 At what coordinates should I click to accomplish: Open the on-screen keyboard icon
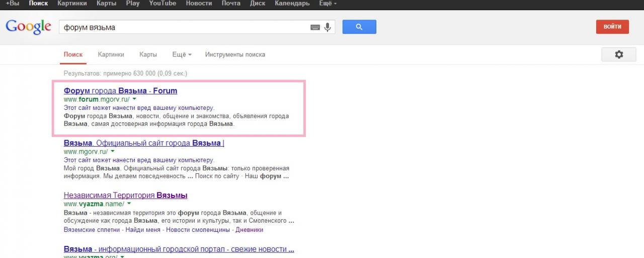pyautogui.click(x=315, y=27)
